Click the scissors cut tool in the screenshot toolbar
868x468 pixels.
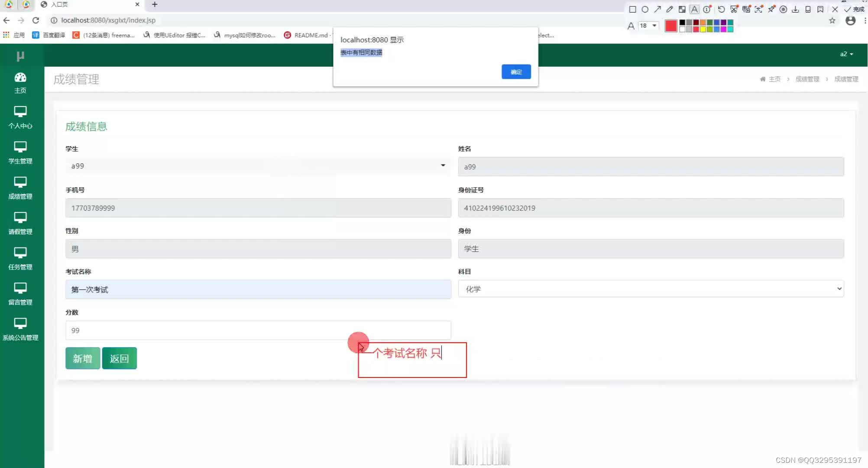click(734, 9)
